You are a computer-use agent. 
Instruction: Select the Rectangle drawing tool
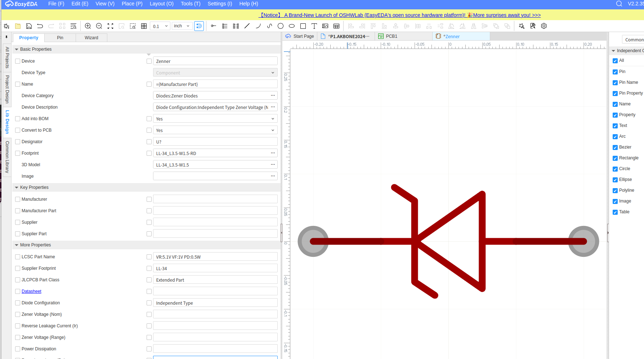(303, 26)
